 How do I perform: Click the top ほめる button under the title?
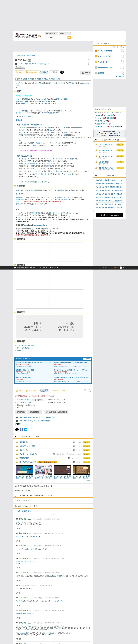coord(20,72)
